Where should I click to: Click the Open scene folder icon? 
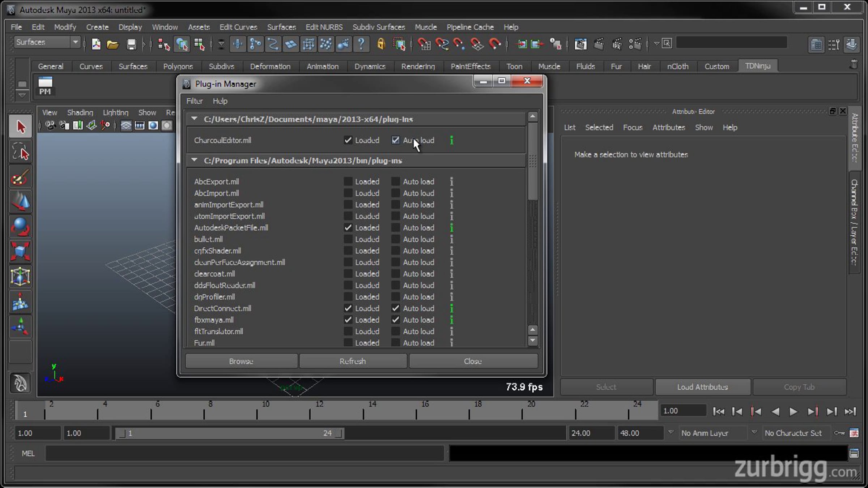(113, 44)
